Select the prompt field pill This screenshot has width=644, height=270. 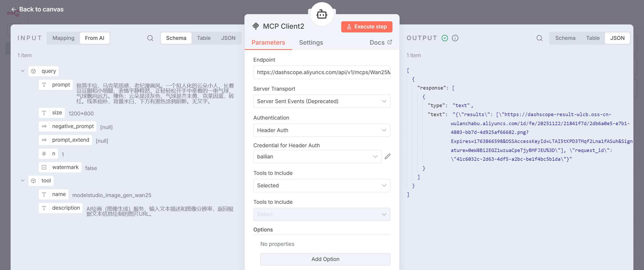[x=56, y=85]
